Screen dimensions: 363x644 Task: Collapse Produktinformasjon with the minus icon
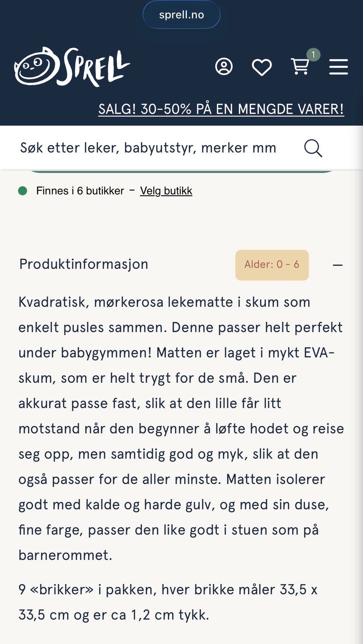tap(338, 265)
